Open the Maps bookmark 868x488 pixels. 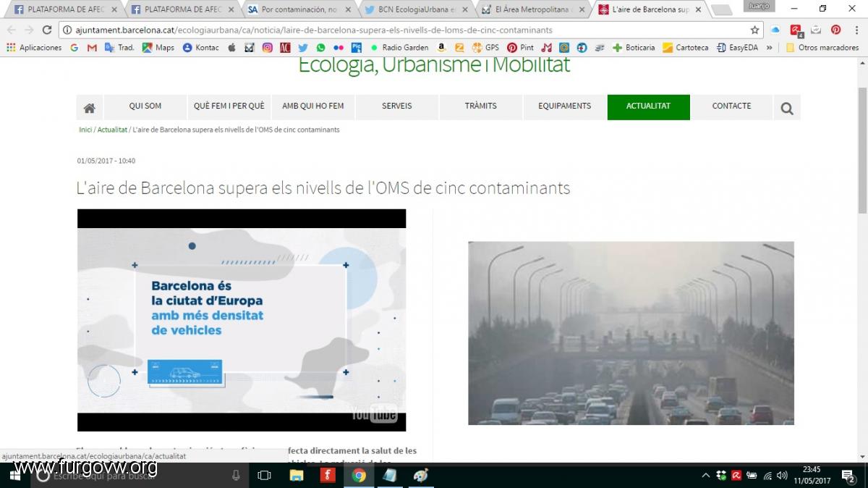158,48
